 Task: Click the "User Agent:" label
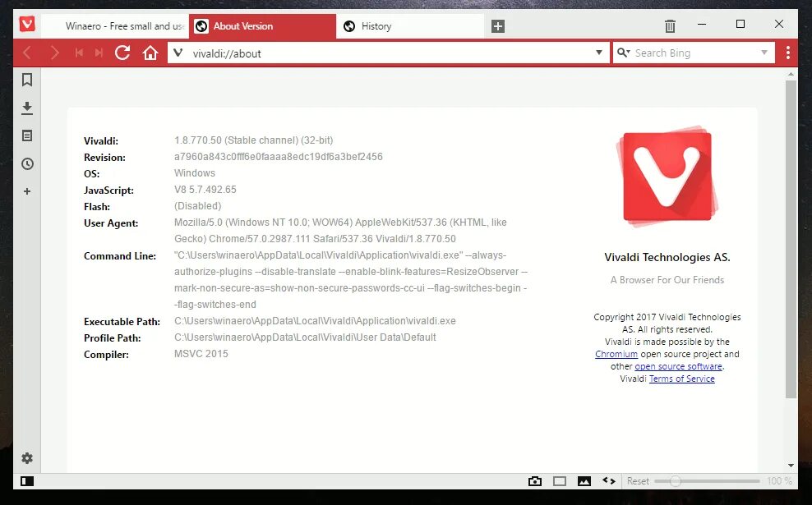111,223
